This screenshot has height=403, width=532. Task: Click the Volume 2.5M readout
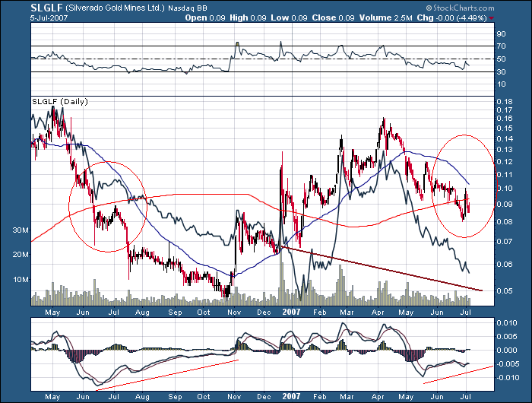point(385,18)
